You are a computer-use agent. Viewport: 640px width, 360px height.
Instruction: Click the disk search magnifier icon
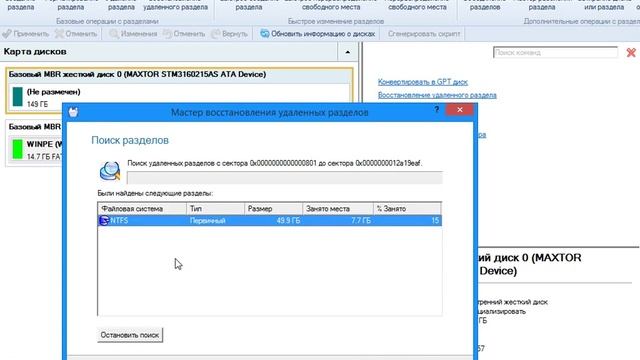click(x=110, y=171)
